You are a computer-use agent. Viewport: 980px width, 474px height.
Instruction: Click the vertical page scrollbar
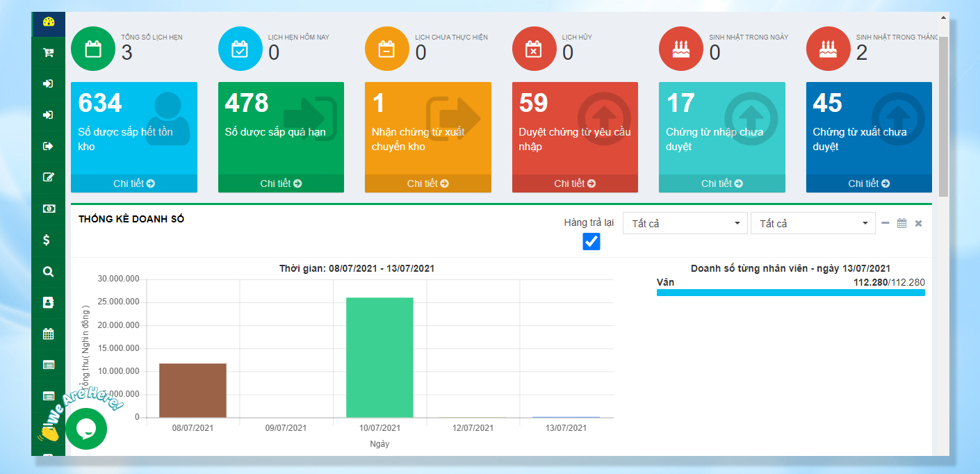click(x=943, y=118)
